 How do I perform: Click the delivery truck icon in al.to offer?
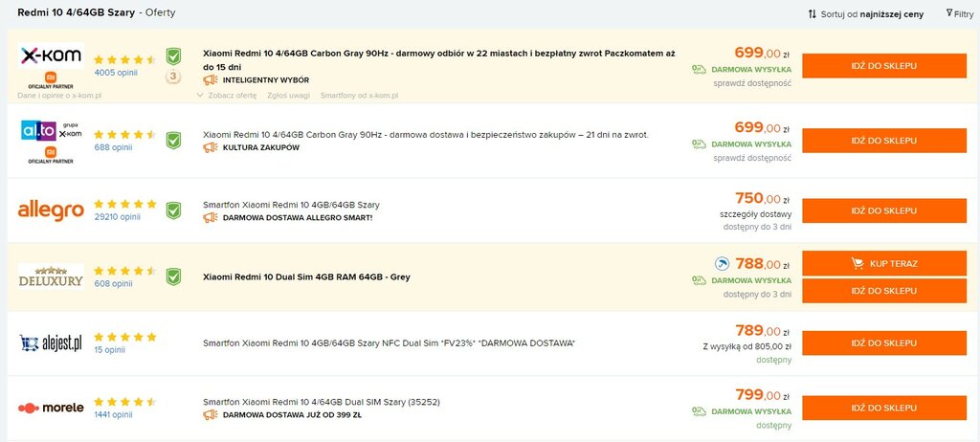coord(700,144)
